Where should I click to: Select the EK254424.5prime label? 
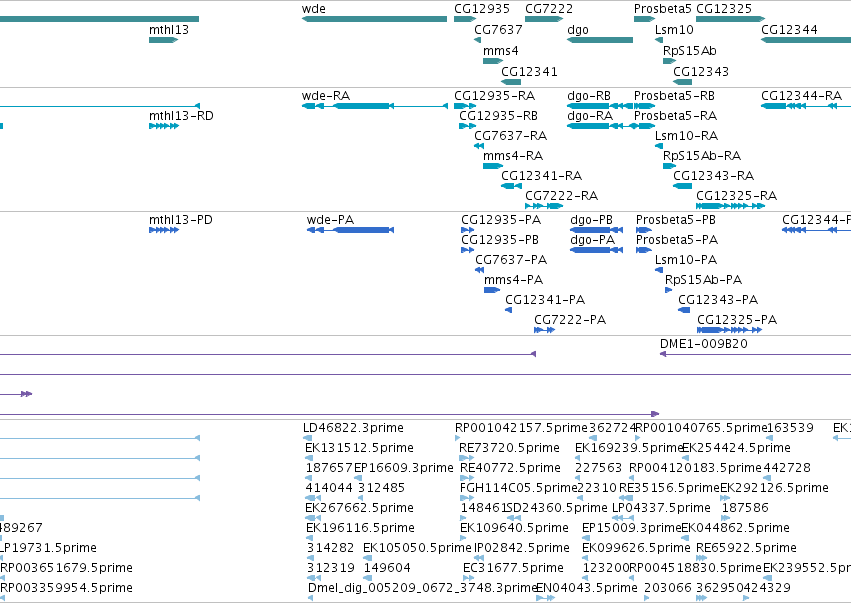click(736, 448)
